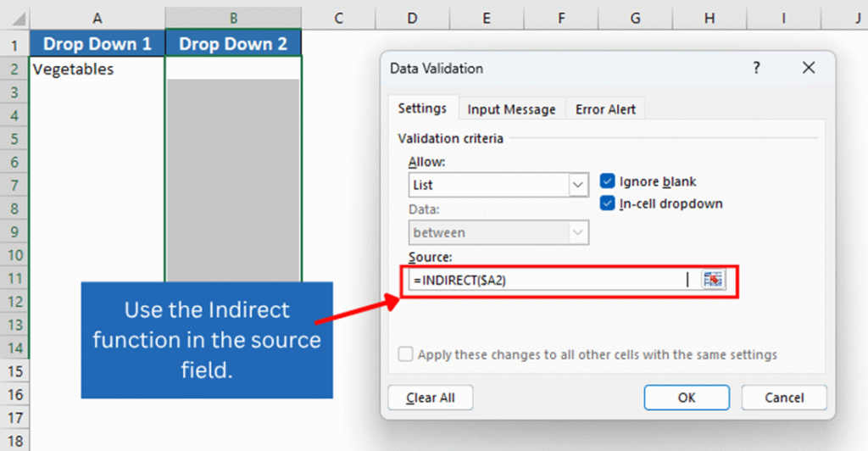The height and width of the screenshot is (451, 868).
Task: Select row 18 header
Action: coord(15,441)
